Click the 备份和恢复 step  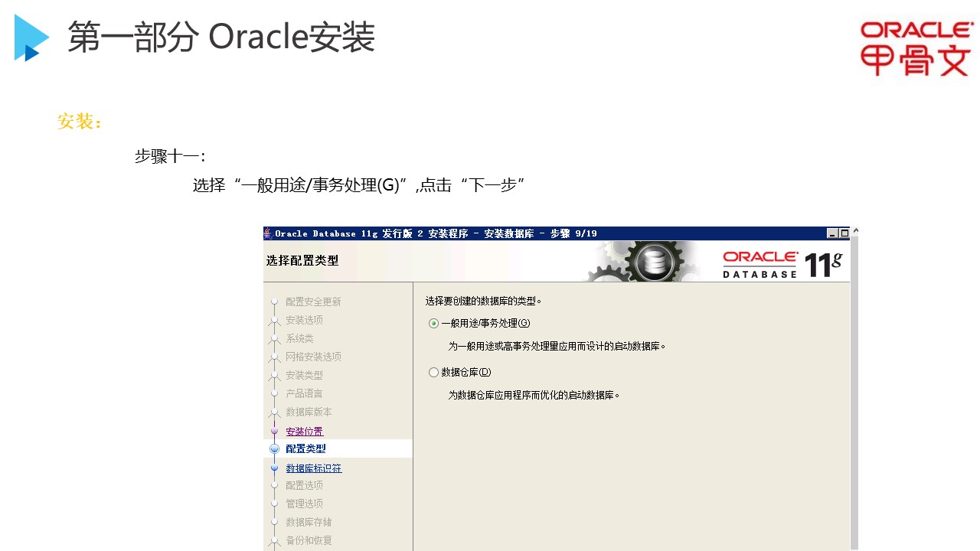click(x=309, y=540)
